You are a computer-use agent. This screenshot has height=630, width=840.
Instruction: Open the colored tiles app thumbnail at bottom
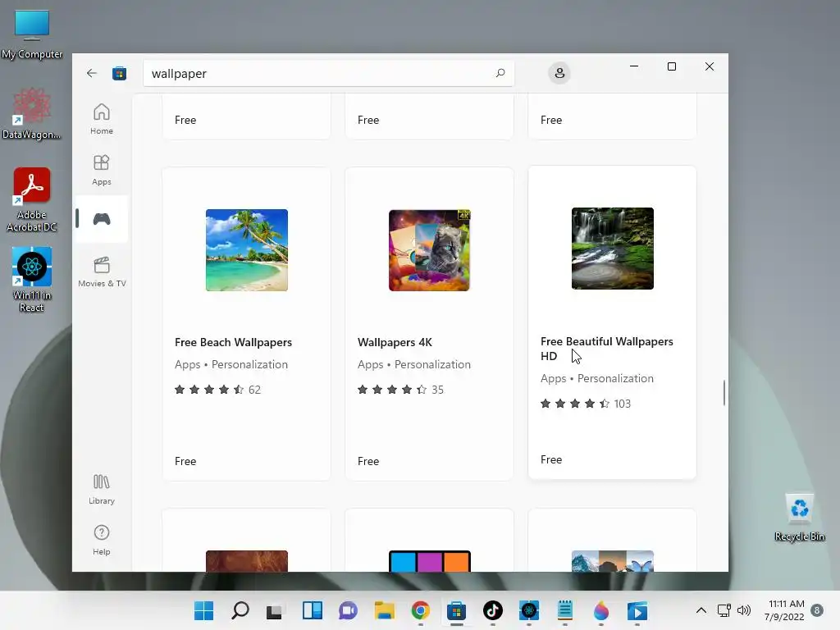click(x=430, y=561)
